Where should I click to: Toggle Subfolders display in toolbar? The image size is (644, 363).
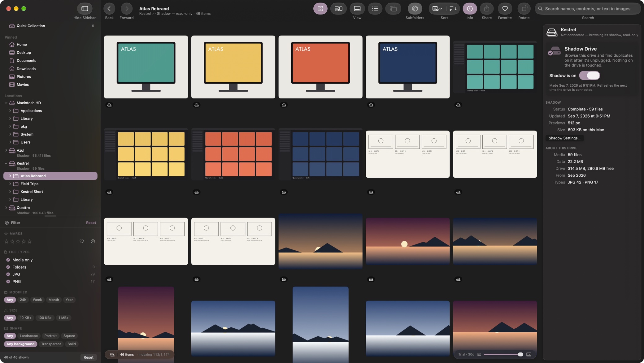tap(415, 9)
